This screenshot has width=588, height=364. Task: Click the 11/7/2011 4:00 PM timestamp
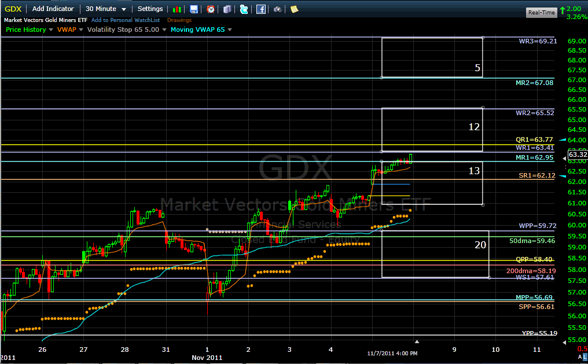click(392, 354)
